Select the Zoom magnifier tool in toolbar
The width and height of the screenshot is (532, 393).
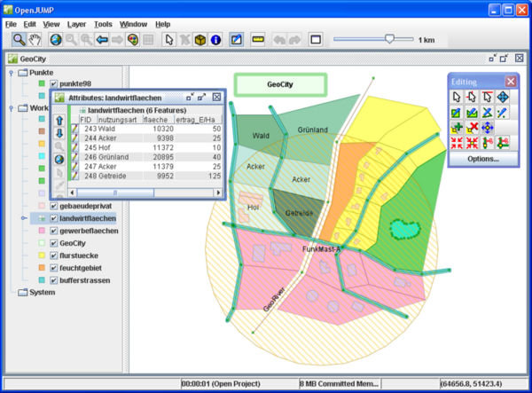click(x=19, y=40)
